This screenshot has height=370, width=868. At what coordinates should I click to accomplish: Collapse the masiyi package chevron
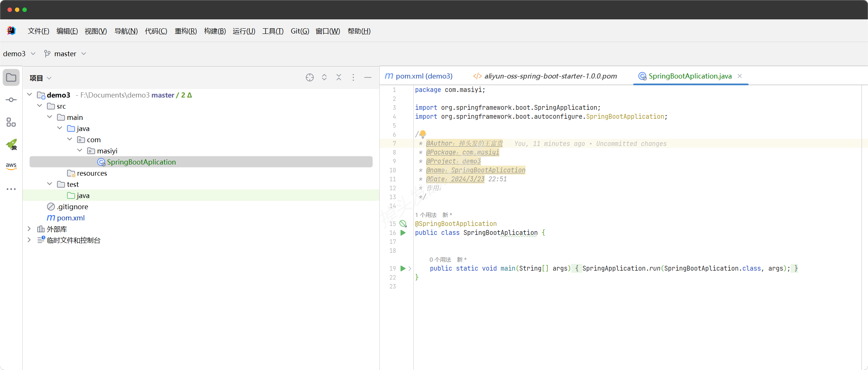(80, 150)
